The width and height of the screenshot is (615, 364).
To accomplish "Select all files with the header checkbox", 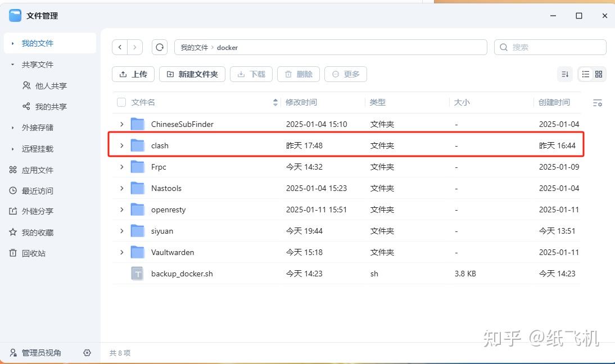I will coord(121,102).
